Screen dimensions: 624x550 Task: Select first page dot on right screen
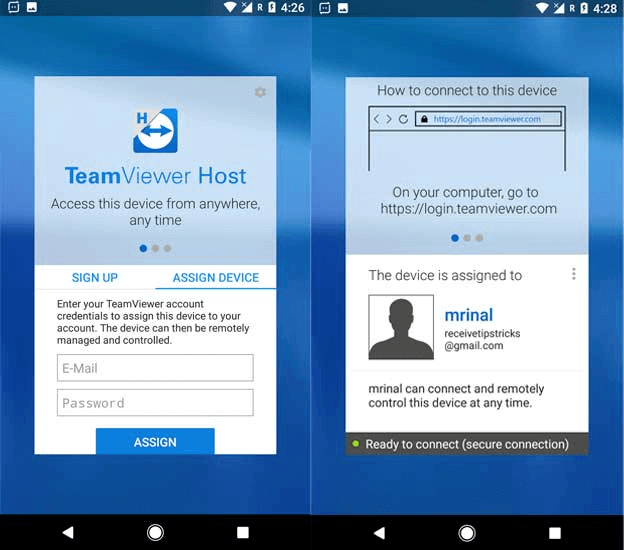click(455, 238)
